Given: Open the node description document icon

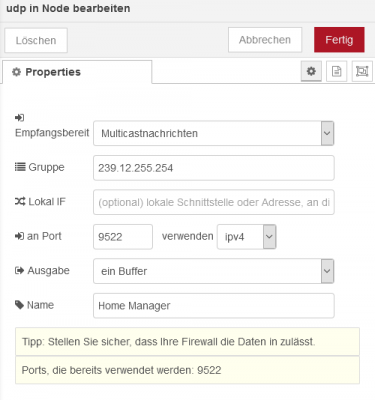Looking at the screenshot, I should click(x=336, y=71).
